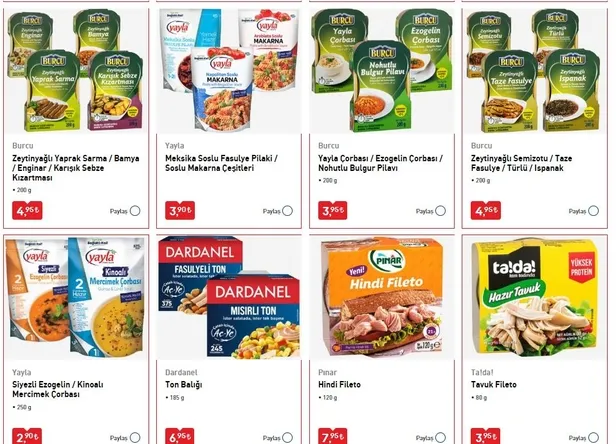Open Pınar Hindi Fileto package image
The width and height of the screenshot is (616, 444).
[382, 298]
